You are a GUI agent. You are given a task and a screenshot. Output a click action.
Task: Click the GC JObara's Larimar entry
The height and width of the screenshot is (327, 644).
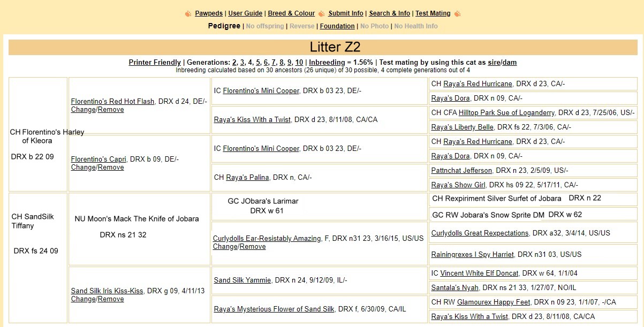263,201
